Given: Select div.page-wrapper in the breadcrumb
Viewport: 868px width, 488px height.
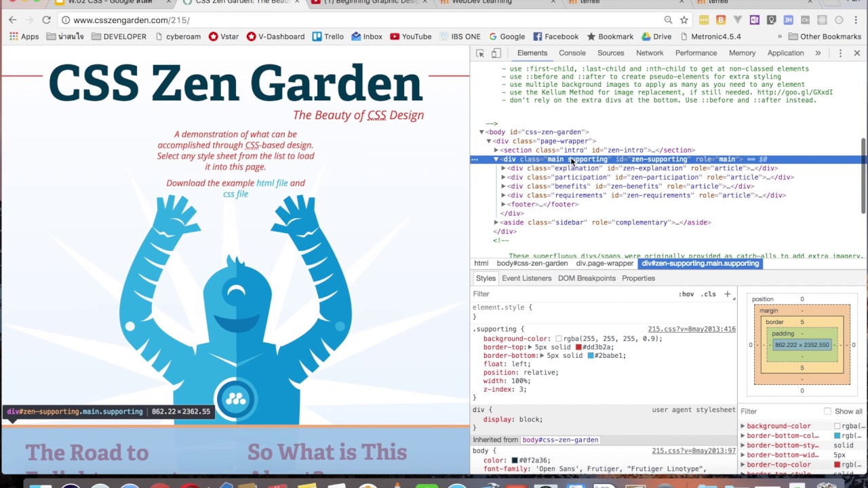Looking at the screenshot, I should click(605, 264).
